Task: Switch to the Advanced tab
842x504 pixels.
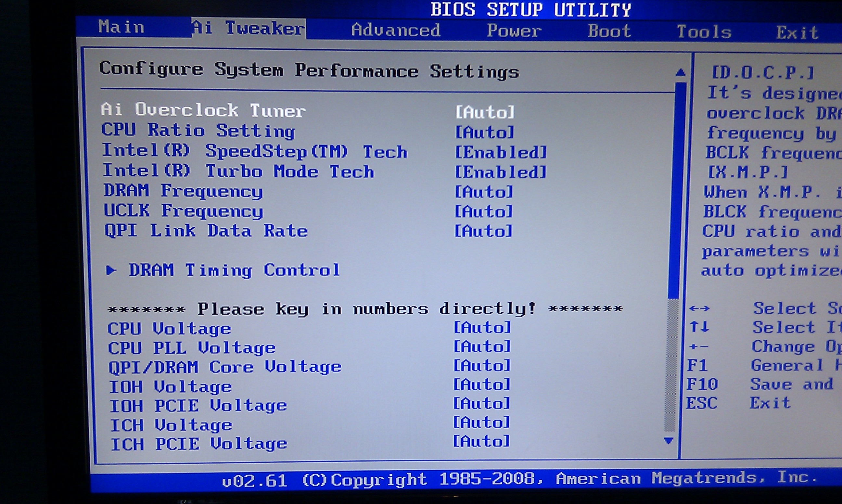Action: click(x=396, y=30)
